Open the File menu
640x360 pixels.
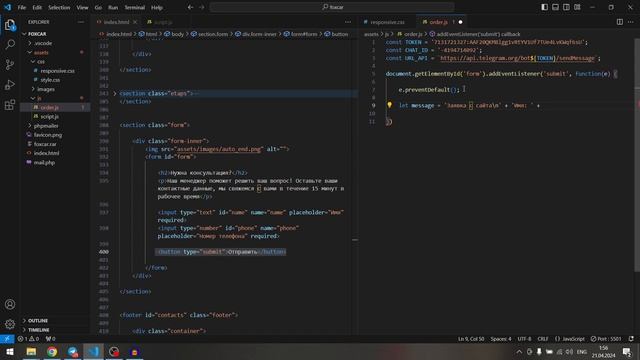pos(22,7)
